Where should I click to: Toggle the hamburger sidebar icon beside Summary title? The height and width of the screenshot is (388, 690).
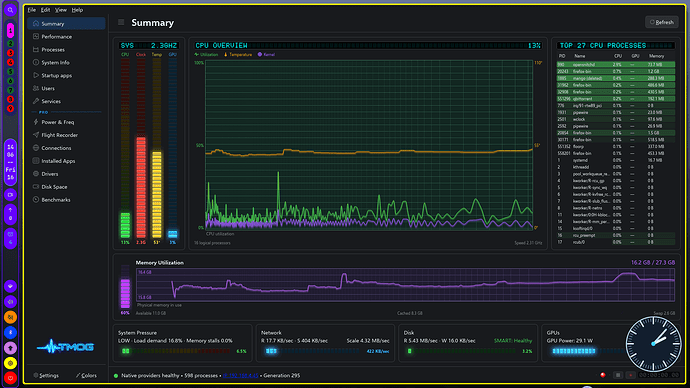click(x=121, y=22)
